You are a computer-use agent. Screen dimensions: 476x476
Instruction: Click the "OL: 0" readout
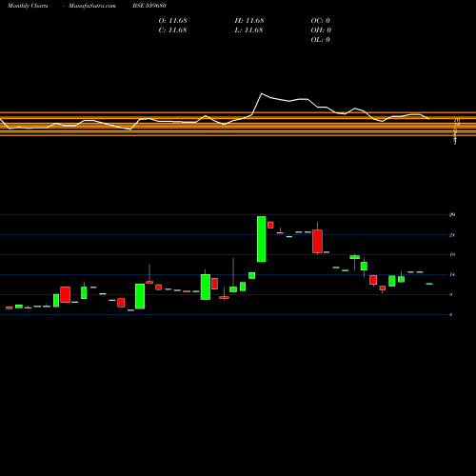coord(321,40)
